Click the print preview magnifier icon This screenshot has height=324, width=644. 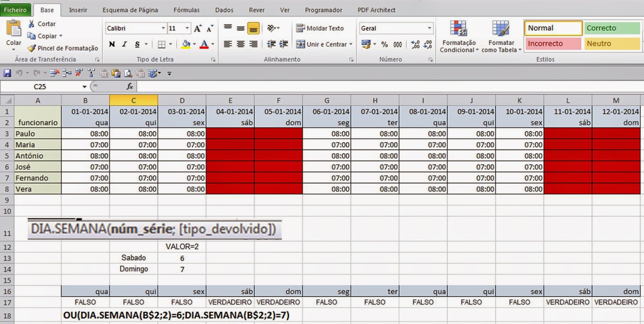pos(128,73)
